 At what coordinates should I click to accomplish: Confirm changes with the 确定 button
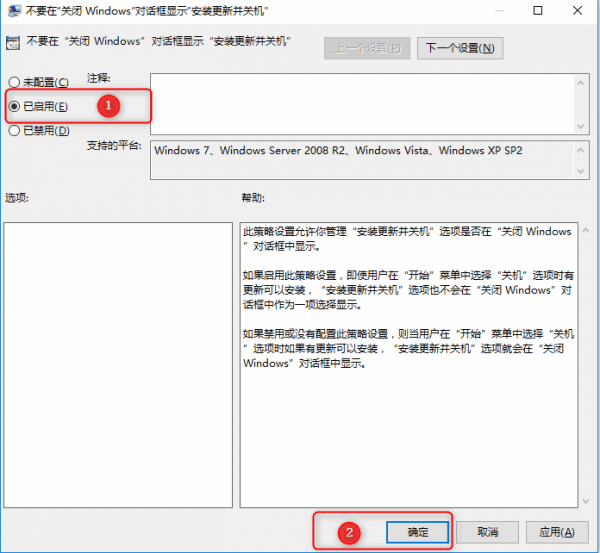[417, 532]
